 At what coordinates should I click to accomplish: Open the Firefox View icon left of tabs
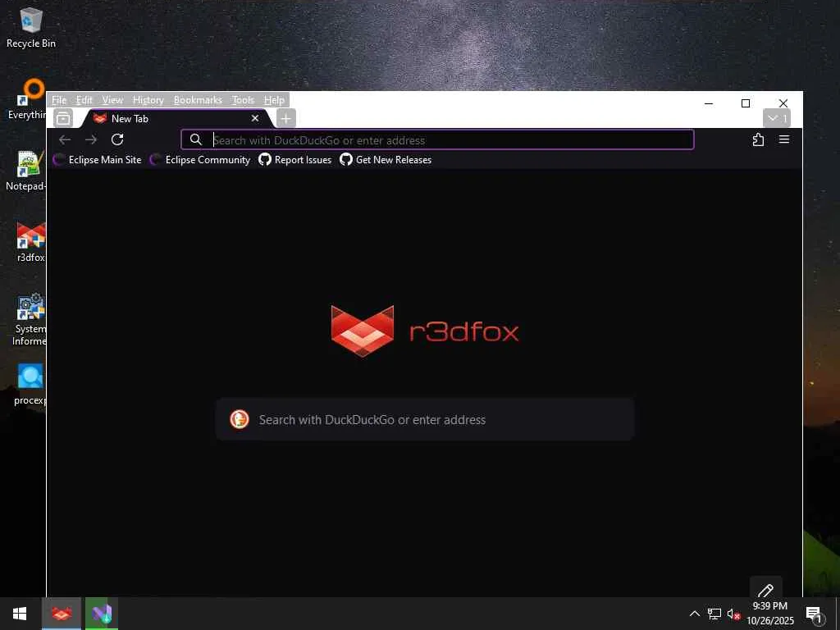tap(63, 118)
